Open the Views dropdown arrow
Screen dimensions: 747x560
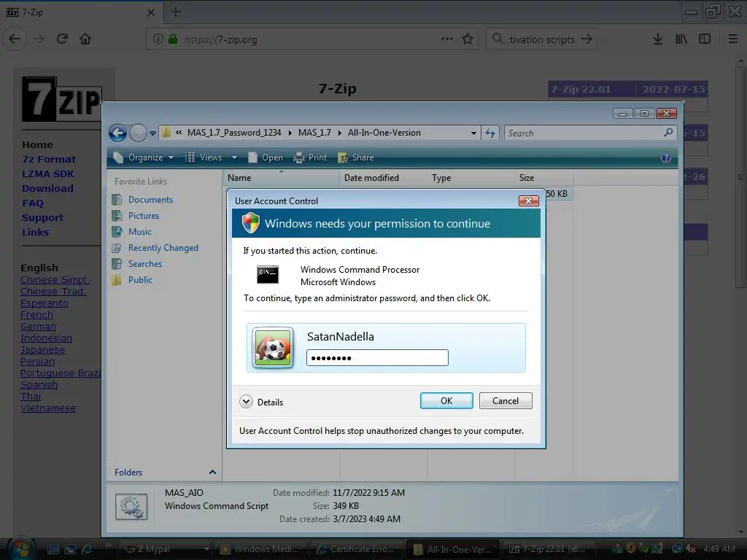[234, 157]
